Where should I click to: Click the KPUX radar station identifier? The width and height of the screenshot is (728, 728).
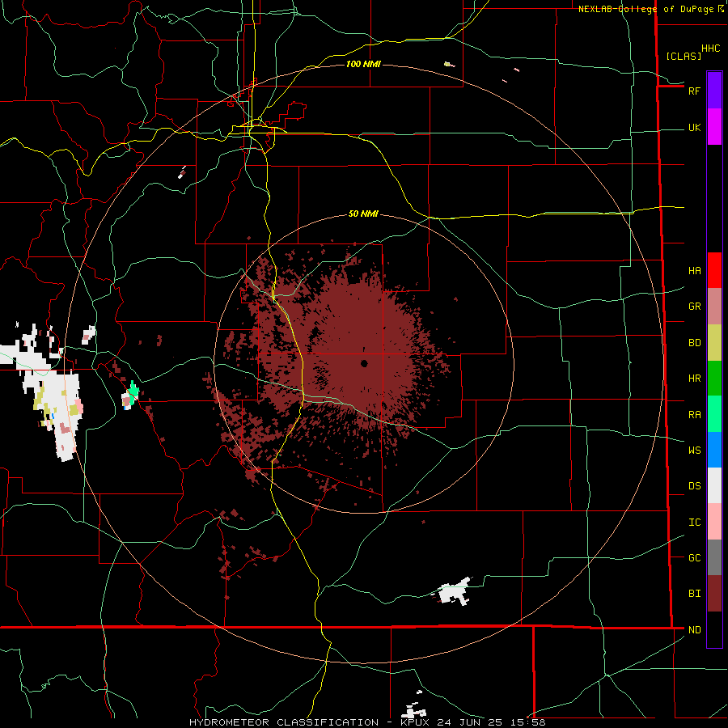click(x=415, y=722)
